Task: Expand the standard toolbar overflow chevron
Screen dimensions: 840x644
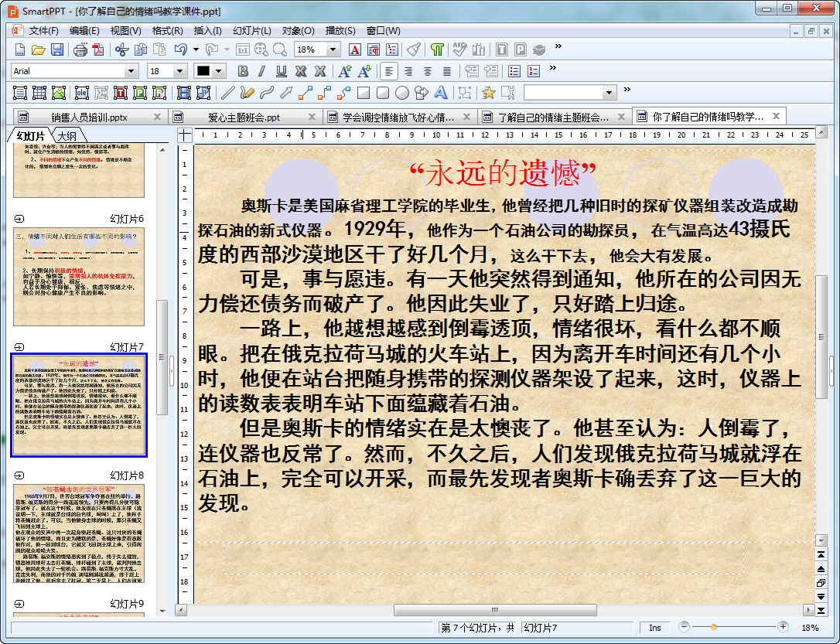Action: tap(558, 46)
